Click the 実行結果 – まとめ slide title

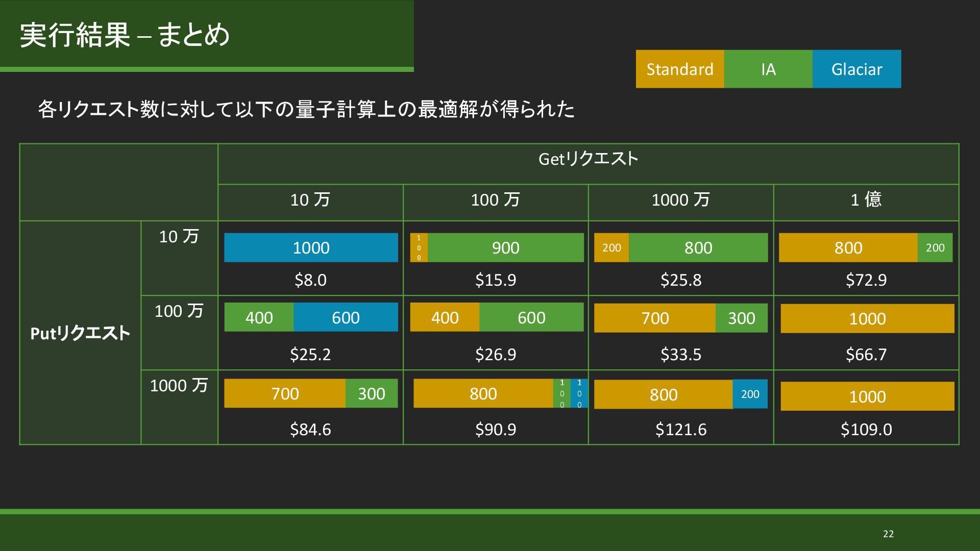point(125,35)
